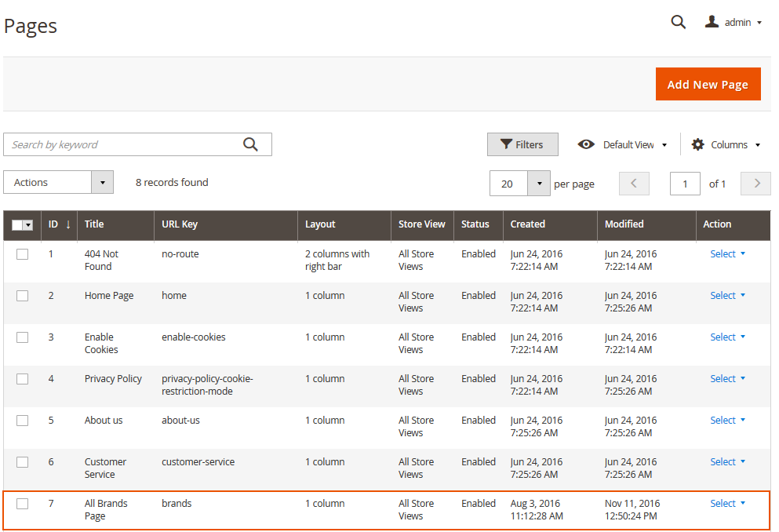Sort by the Modified column header
The height and width of the screenshot is (532, 779).
[x=624, y=224]
